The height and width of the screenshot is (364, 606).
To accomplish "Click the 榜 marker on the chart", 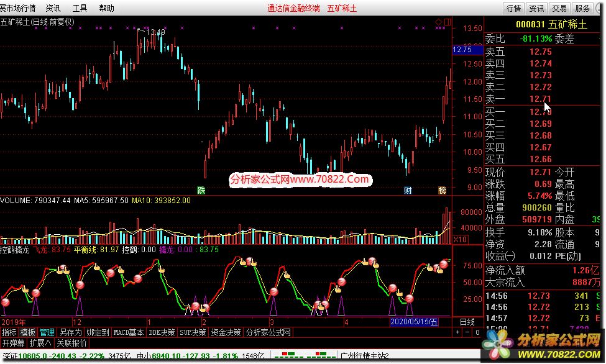I will coord(442,190).
